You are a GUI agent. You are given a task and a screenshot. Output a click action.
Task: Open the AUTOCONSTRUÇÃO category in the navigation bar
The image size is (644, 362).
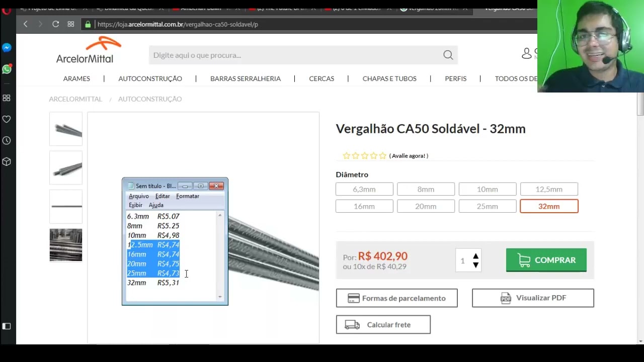(x=150, y=78)
